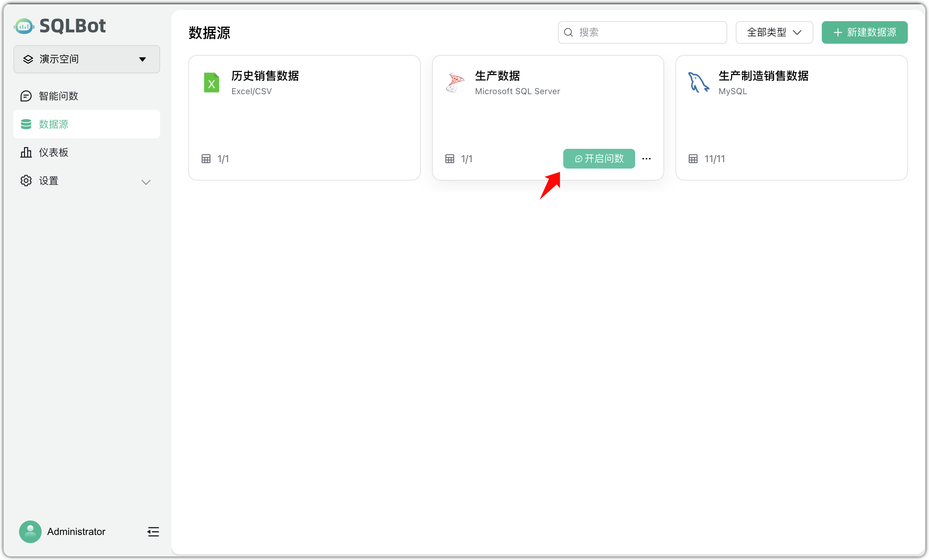Click the Excel icon on 历史销售数据 card
The height and width of the screenshot is (560, 929).
click(212, 83)
